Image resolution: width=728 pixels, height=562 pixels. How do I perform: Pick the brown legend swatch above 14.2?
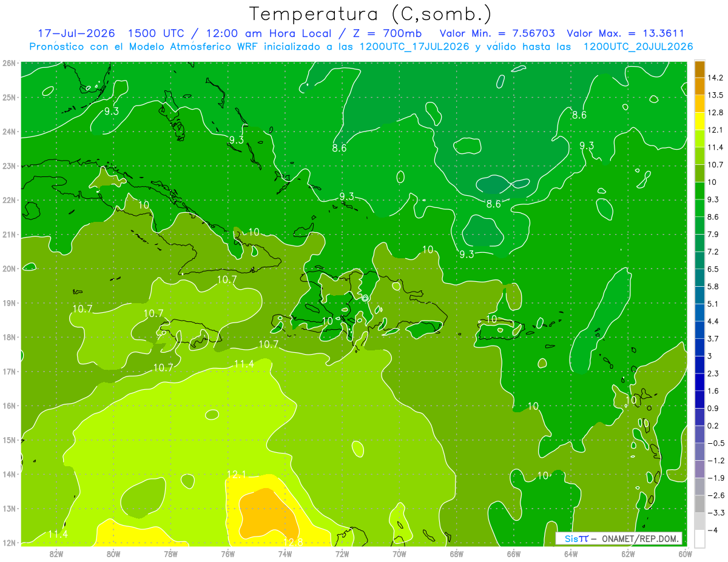(699, 69)
